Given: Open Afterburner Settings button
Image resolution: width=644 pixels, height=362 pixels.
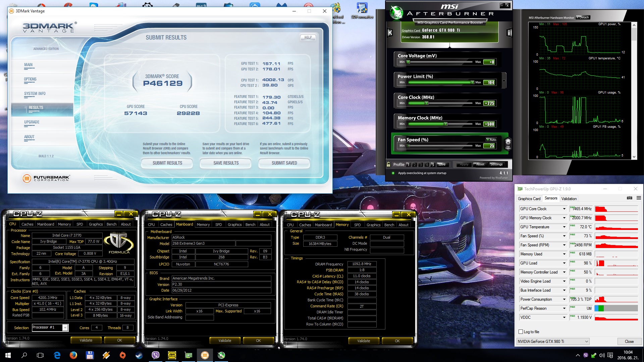Looking at the screenshot, I should coord(496,164).
